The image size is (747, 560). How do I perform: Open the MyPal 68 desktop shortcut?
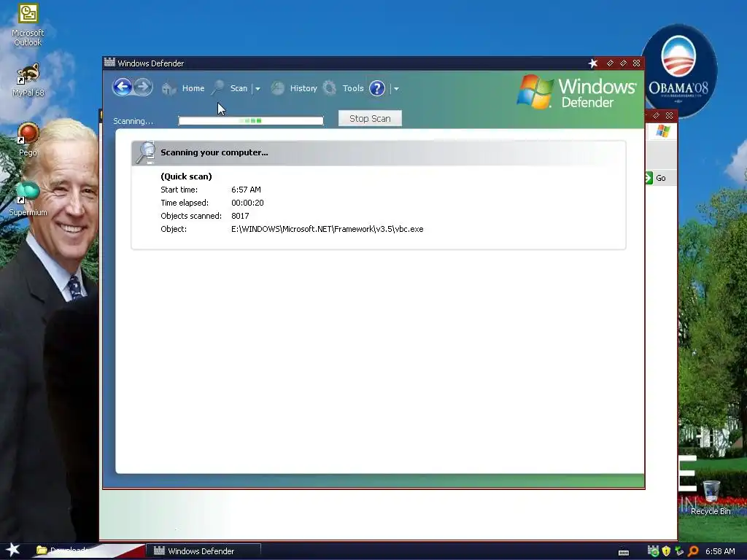28,80
